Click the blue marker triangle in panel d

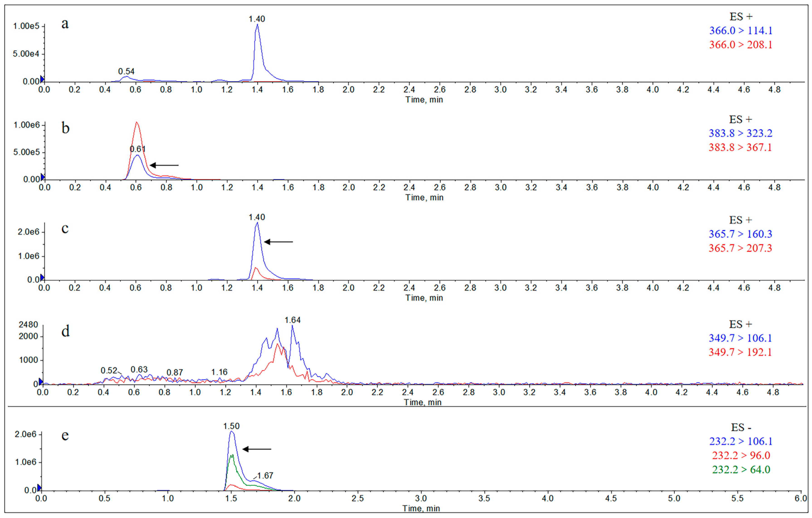coord(41,382)
